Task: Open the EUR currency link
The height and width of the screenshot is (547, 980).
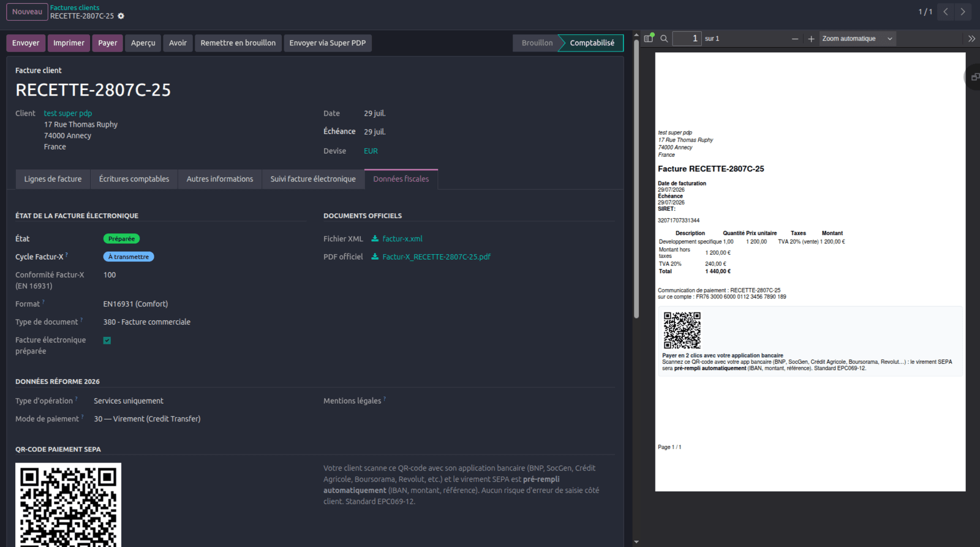Action: click(371, 151)
